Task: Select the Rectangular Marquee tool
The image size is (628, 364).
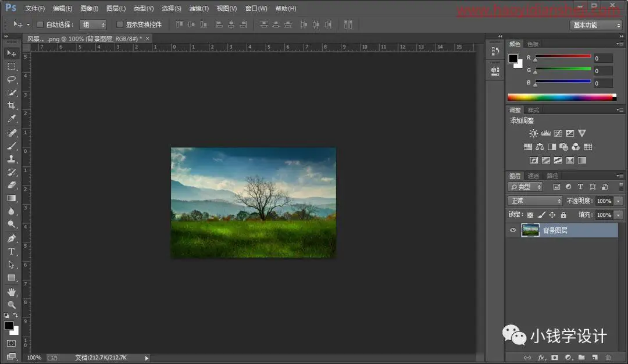Action: 12,66
